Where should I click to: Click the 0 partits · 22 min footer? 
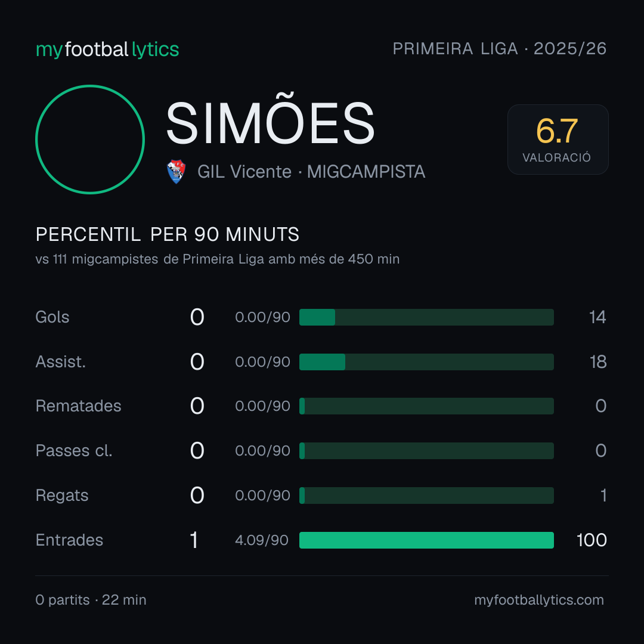(91, 600)
